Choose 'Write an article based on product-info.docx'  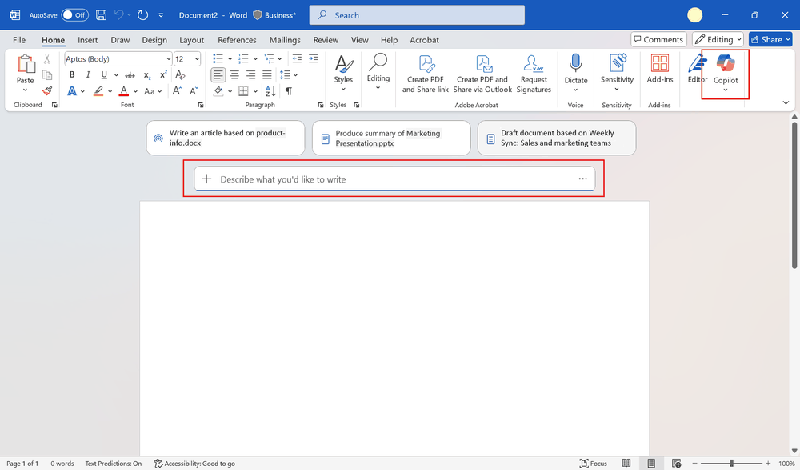(226, 138)
